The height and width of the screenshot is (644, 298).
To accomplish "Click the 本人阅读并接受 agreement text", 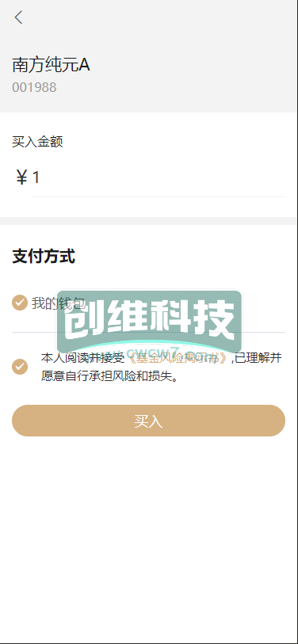I will coord(82,358).
